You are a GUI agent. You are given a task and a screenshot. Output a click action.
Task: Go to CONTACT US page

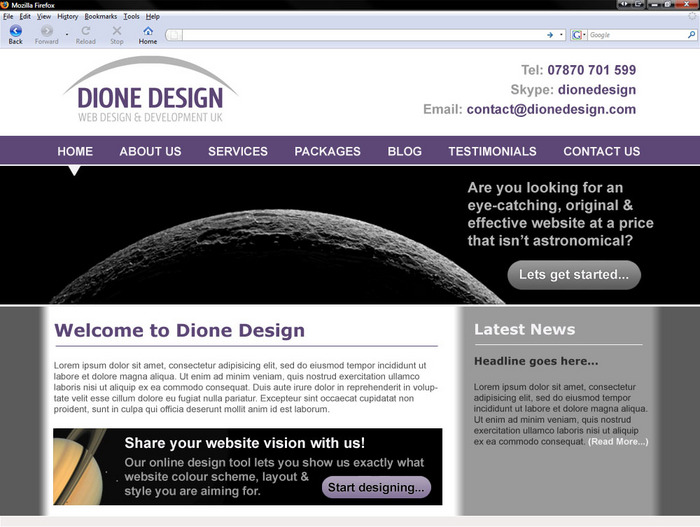click(602, 151)
